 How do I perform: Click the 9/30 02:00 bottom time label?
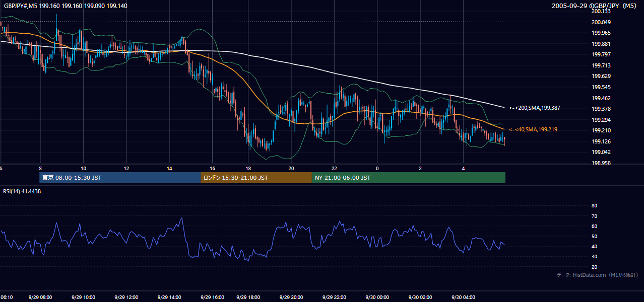point(420,297)
